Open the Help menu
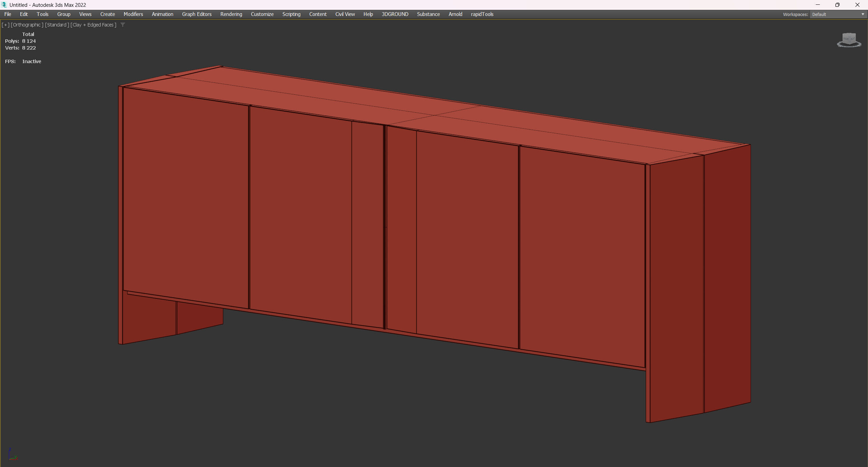This screenshot has height=467, width=868. [x=368, y=14]
